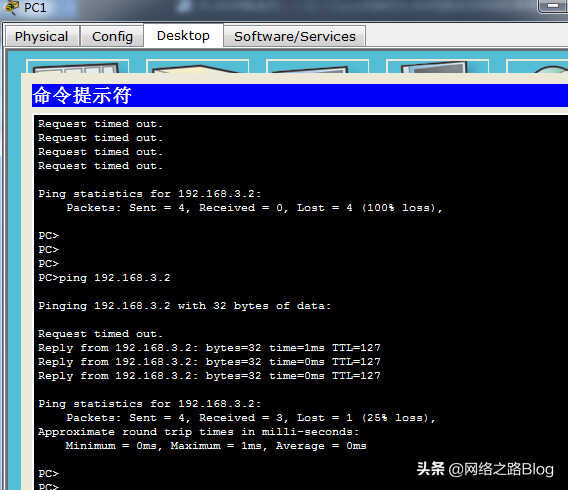Select the Desktop tab
Image resolution: width=568 pixels, height=490 pixels.
click(x=183, y=35)
